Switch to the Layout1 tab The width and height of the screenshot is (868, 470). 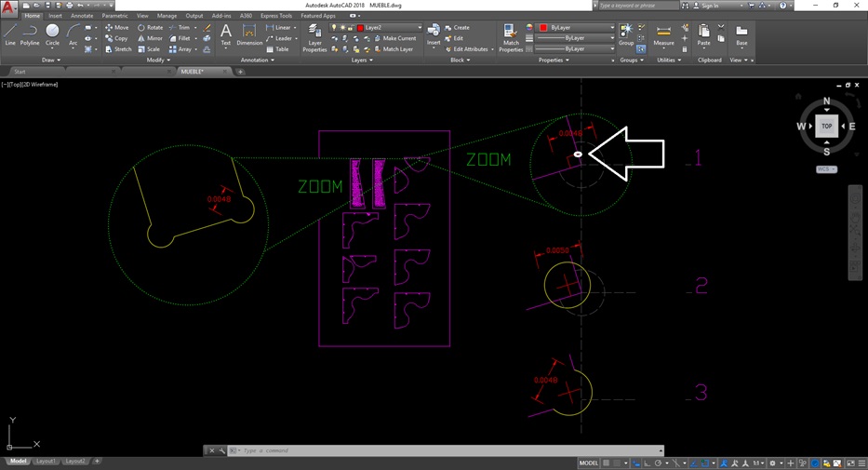[46, 461]
